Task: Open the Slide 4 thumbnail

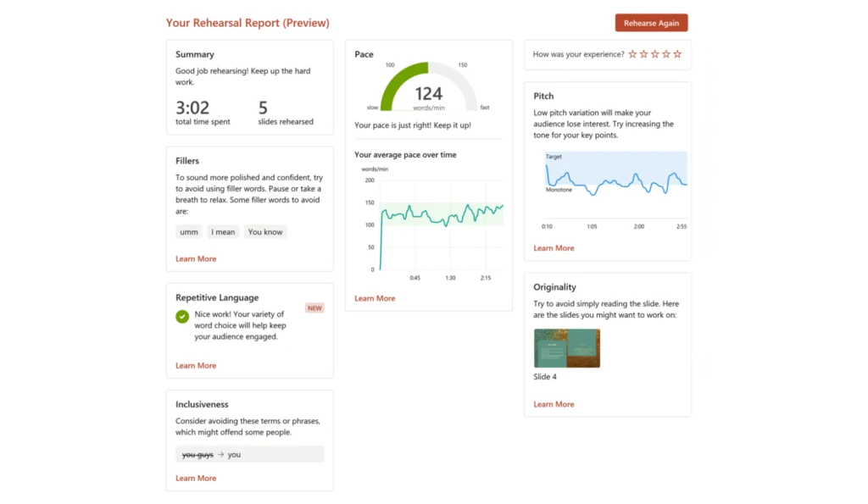Action: (x=567, y=348)
